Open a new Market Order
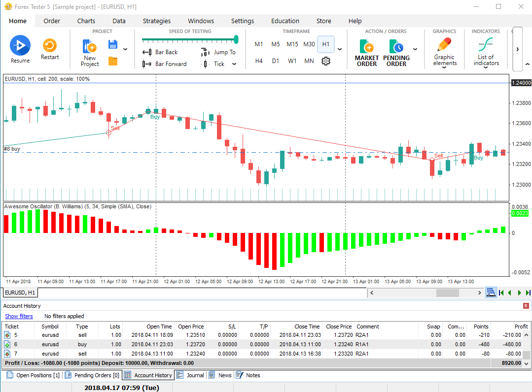Screen dimensions: 532x392 tap(367, 53)
